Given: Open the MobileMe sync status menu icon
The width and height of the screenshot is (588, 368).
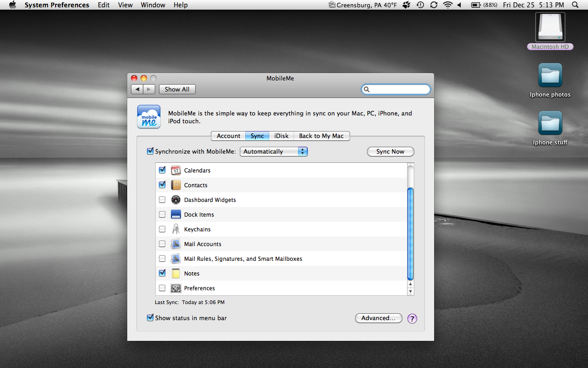Looking at the screenshot, I should (x=434, y=5).
